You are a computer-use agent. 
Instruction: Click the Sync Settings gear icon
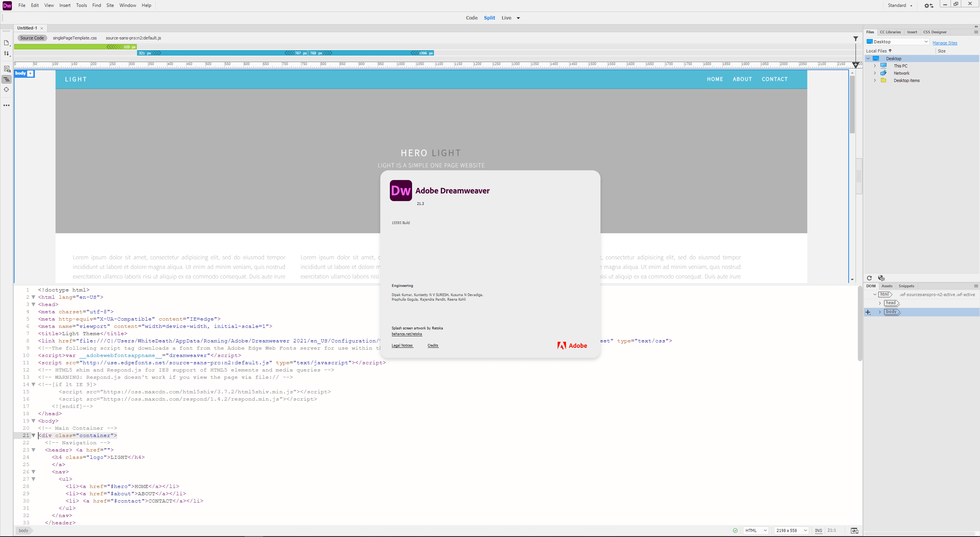click(x=928, y=5)
